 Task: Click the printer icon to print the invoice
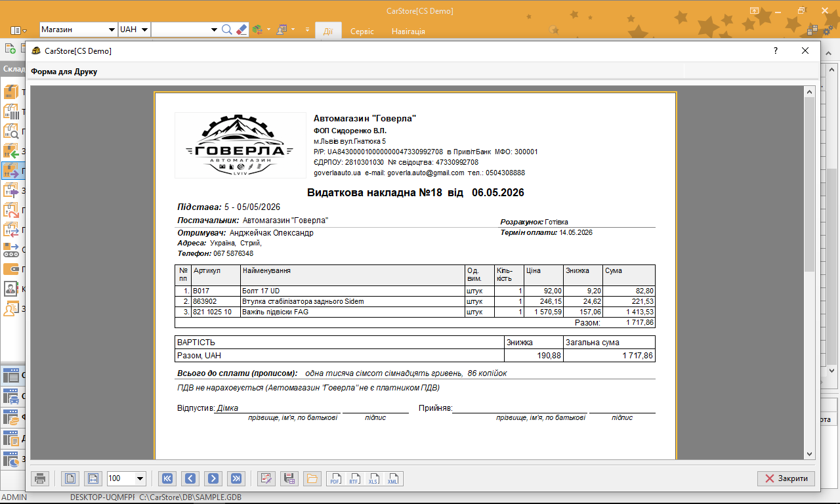(x=40, y=478)
